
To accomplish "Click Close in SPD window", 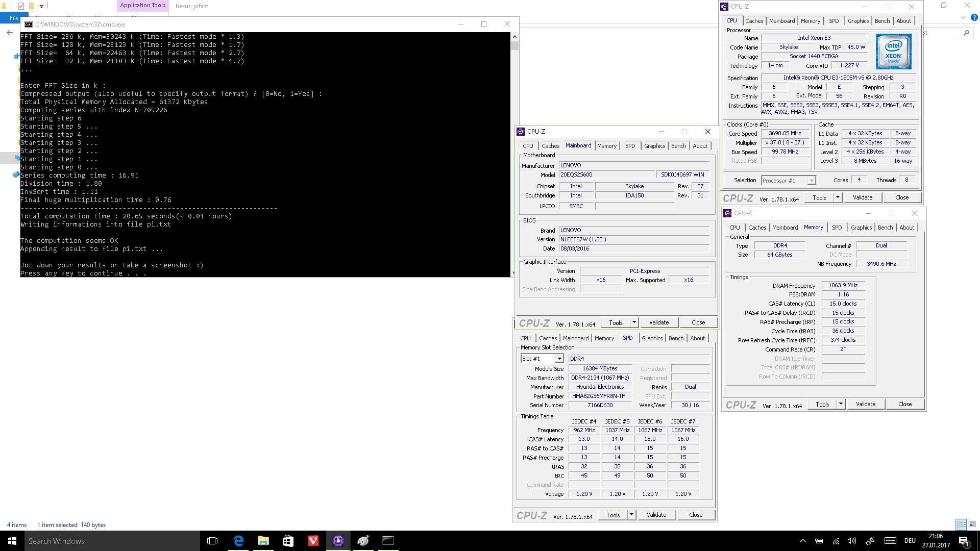I will click(x=696, y=515).
